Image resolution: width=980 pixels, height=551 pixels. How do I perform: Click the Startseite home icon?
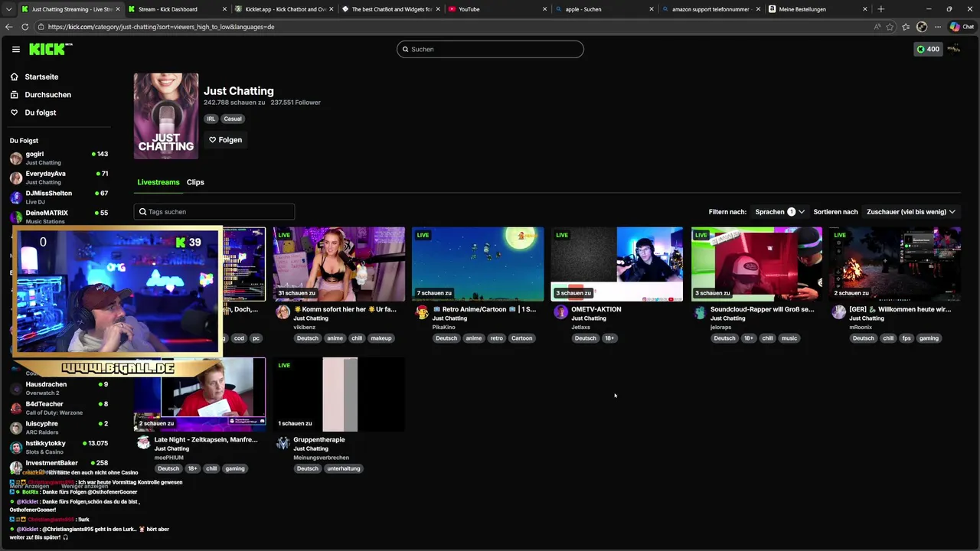[x=15, y=77]
